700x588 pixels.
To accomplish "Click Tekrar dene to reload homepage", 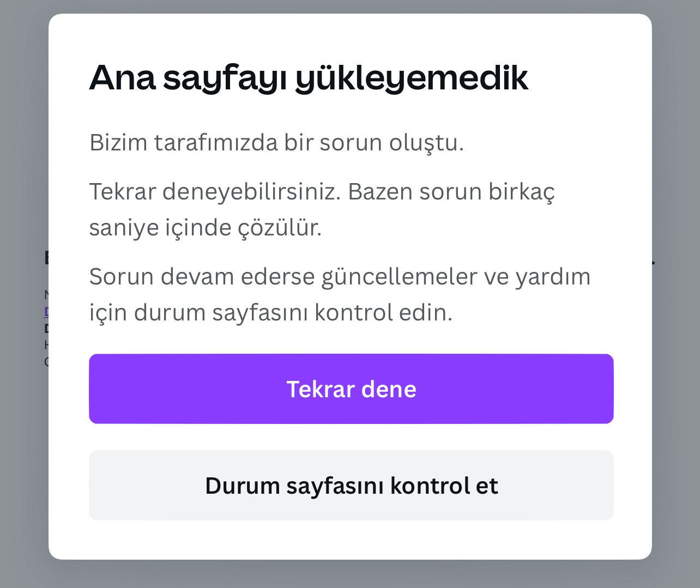I will tap(352, 389).
